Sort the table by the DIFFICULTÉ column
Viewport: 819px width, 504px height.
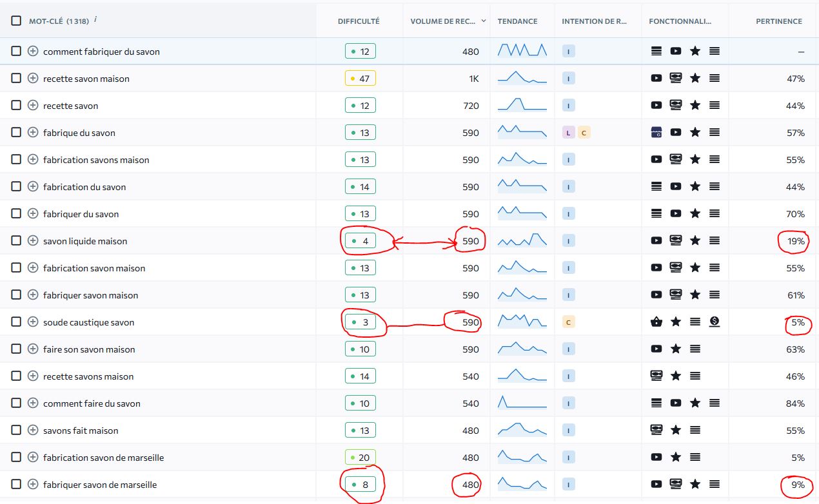tap(358, 21)
